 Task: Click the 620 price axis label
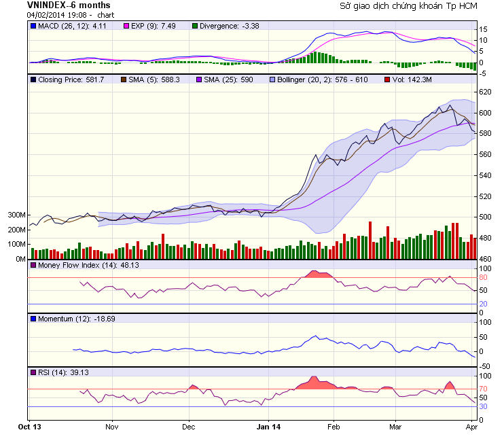485,92
